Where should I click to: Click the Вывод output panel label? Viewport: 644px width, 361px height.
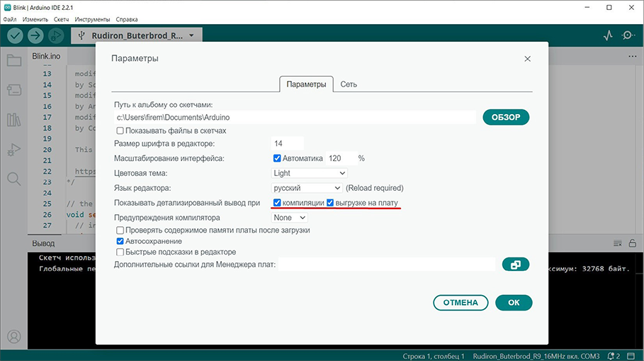43,243
